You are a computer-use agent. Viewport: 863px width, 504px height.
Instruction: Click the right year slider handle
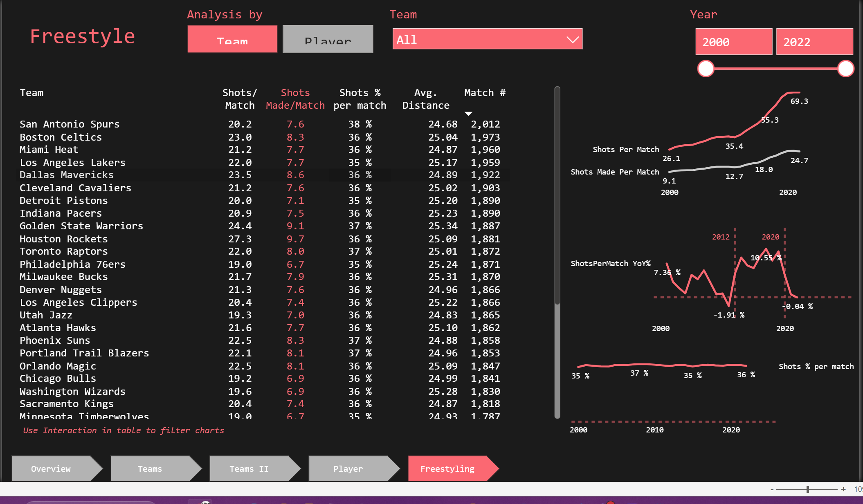[x=845, y=69]
